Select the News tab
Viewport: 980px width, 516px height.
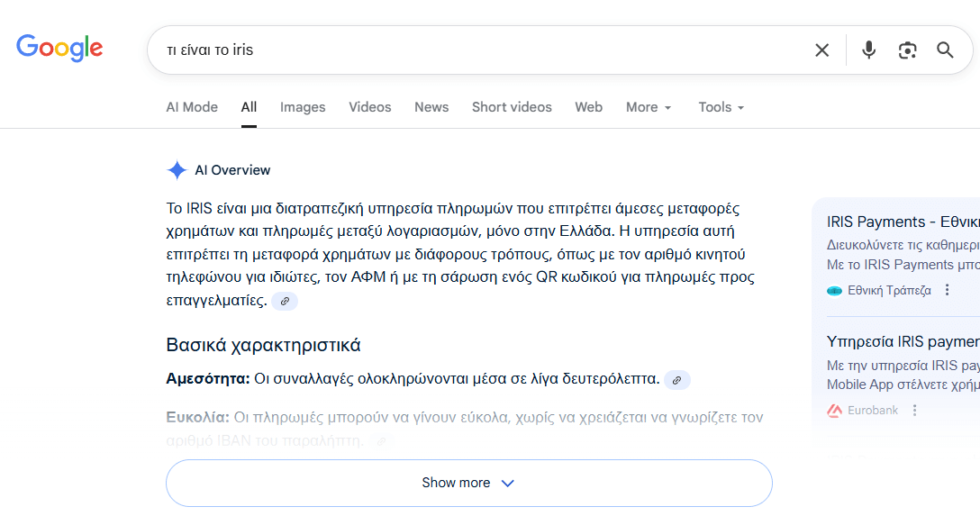(x=431, y=107)
